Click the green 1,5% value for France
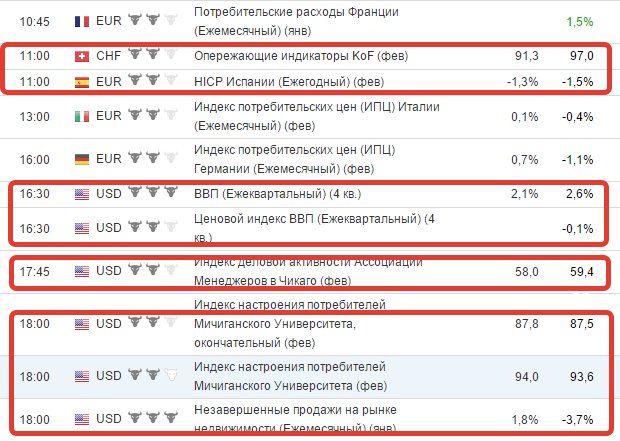Screen dimensions: 620x441 pos(580,22)
